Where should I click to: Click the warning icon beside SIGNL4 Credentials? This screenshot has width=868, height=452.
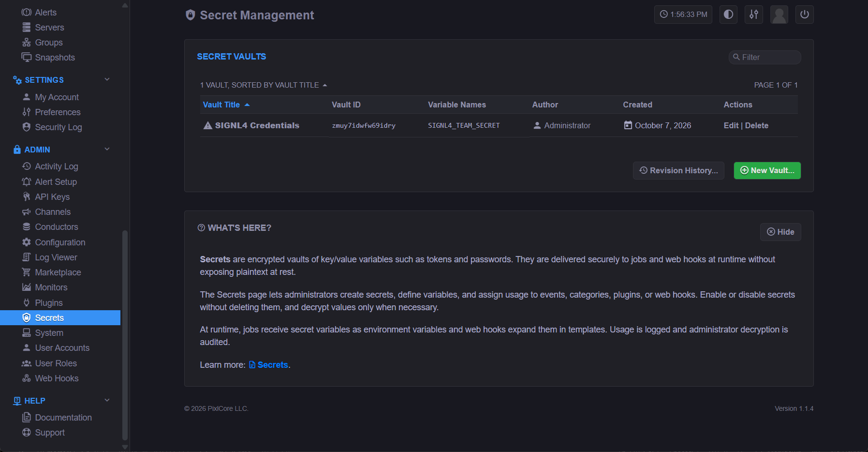tap(208, 125)
